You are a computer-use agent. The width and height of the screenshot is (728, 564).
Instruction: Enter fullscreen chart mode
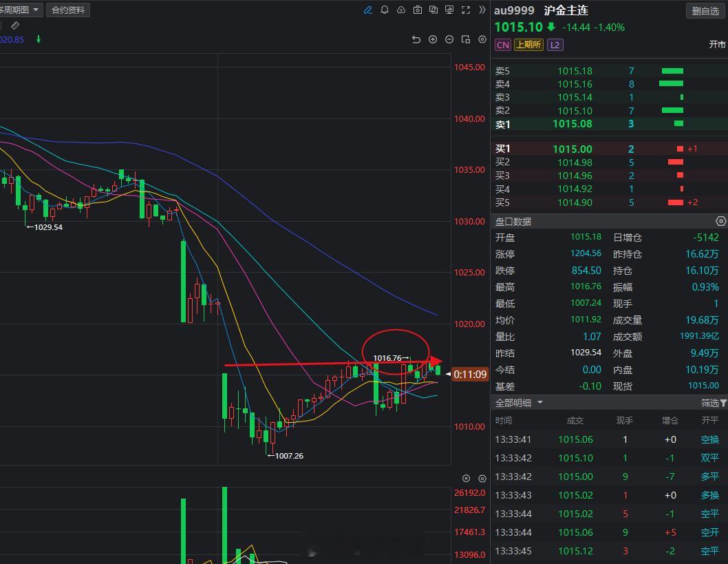pos(465,10)
